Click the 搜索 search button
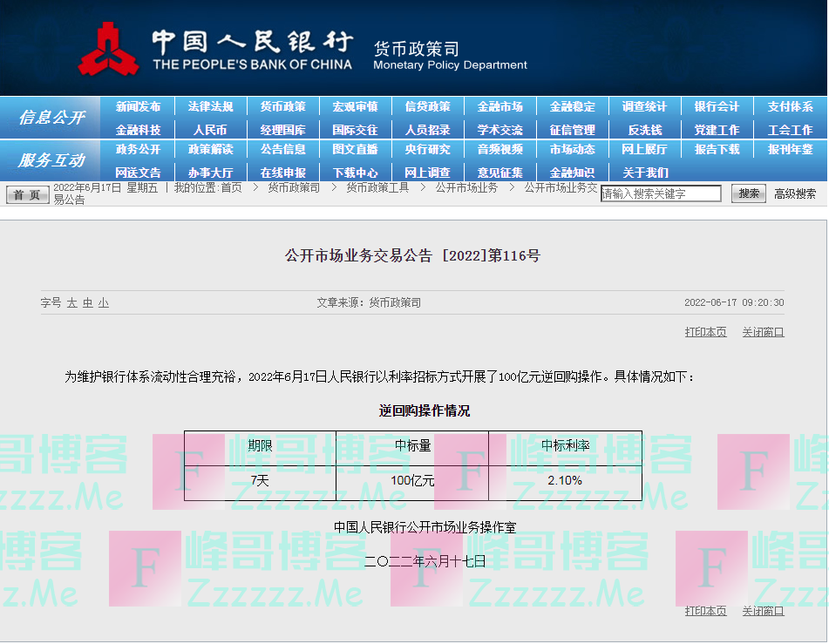Viewport: 829px width, 644px height. (x=748, y=193)
